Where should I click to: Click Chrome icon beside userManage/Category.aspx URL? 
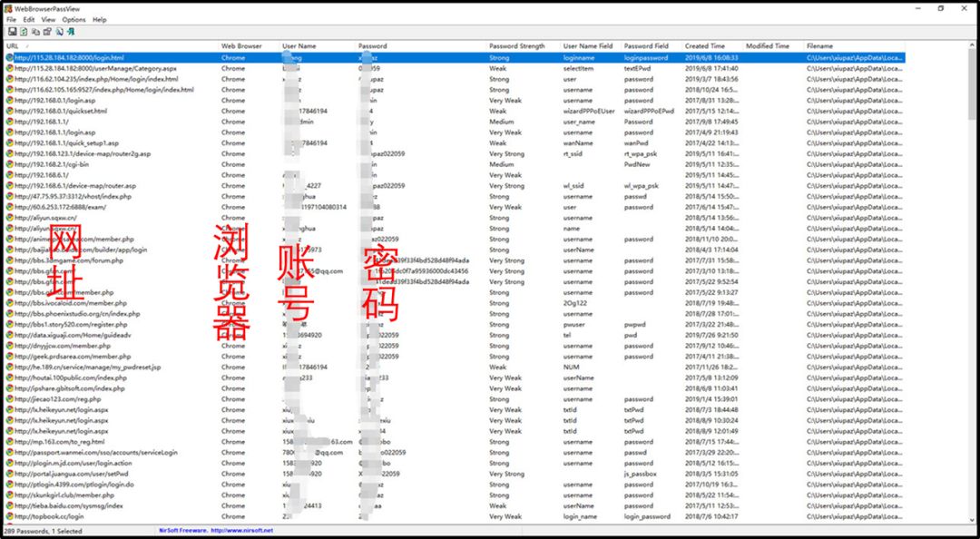[9, 68]
